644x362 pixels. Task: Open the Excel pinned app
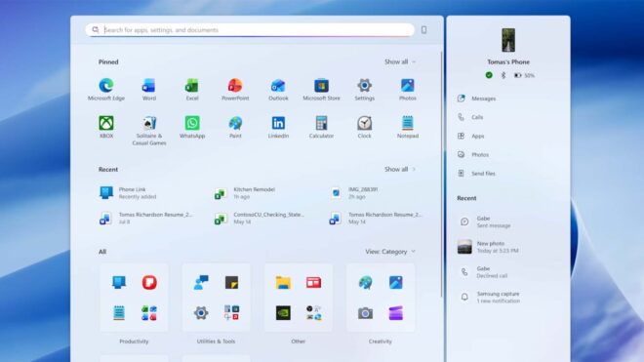pyautogui.click(x=192, y=89)
